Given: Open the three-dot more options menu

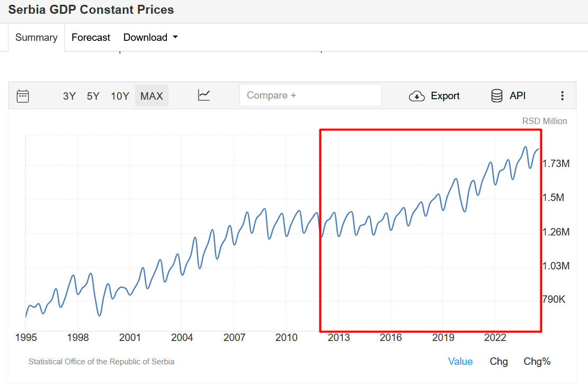Looking at the screenshot, I should (x=562, y=96).
